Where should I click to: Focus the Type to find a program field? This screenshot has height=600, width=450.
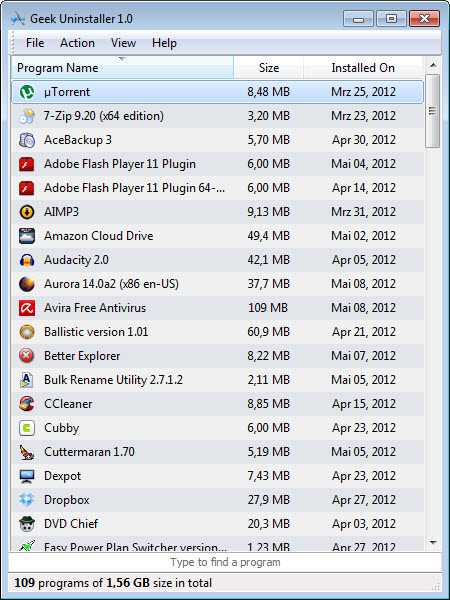(x=225, y=562)
